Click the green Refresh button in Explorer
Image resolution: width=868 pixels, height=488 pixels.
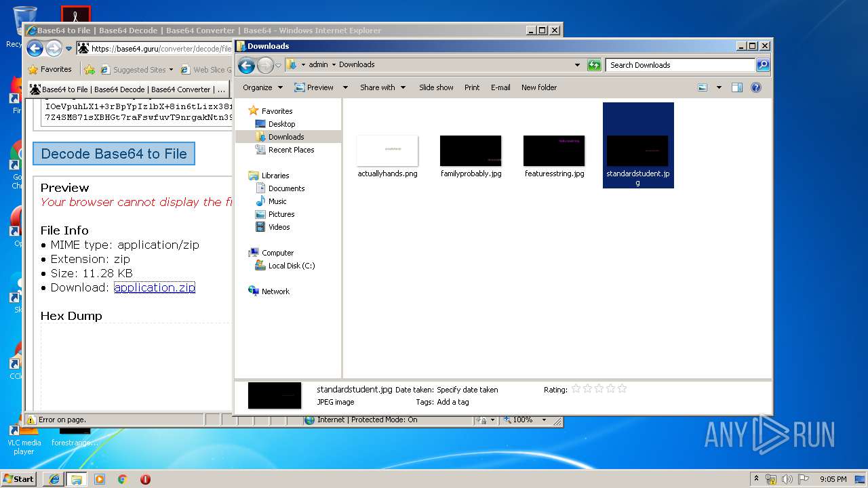594,65
